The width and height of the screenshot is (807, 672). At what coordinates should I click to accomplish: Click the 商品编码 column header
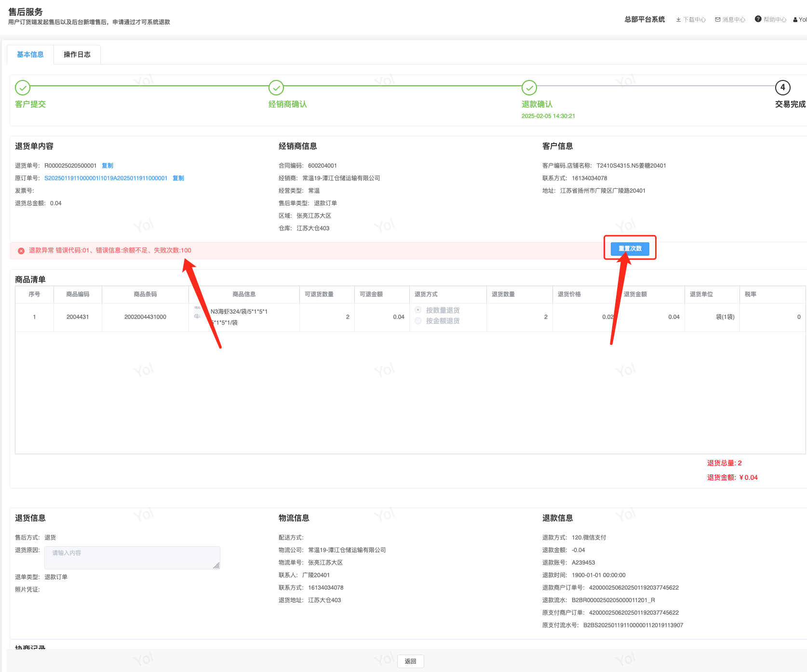(x=78, y=294)
